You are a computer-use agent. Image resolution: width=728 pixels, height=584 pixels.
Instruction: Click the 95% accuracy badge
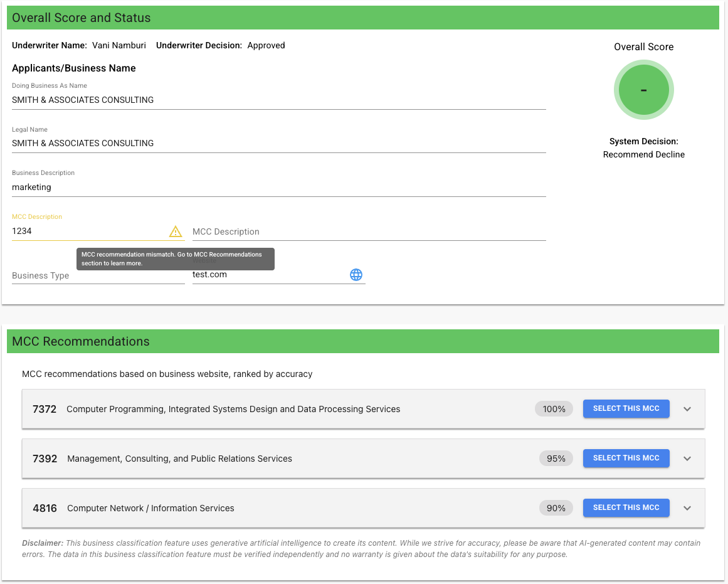click(x=556, y=459)
